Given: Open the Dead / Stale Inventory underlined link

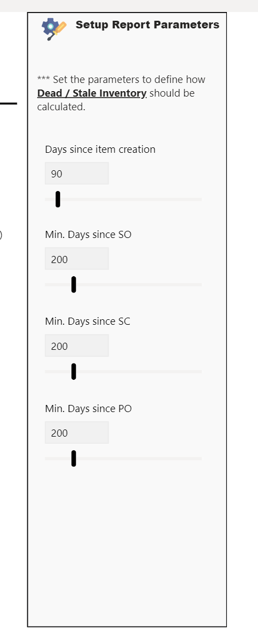Looking at the screenshot, I should (92, 93).
